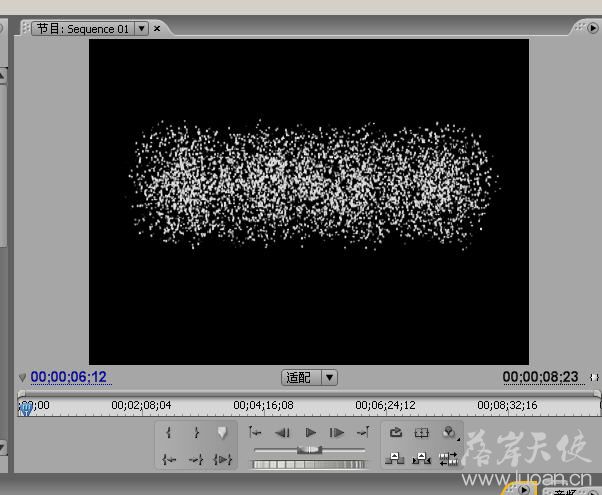Click left panel scroll-down arrow
Screen dimensions: 602x495
(2, 447)
